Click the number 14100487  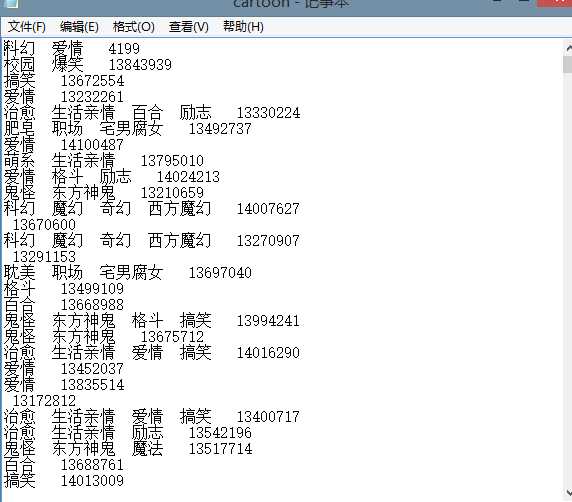92,145
